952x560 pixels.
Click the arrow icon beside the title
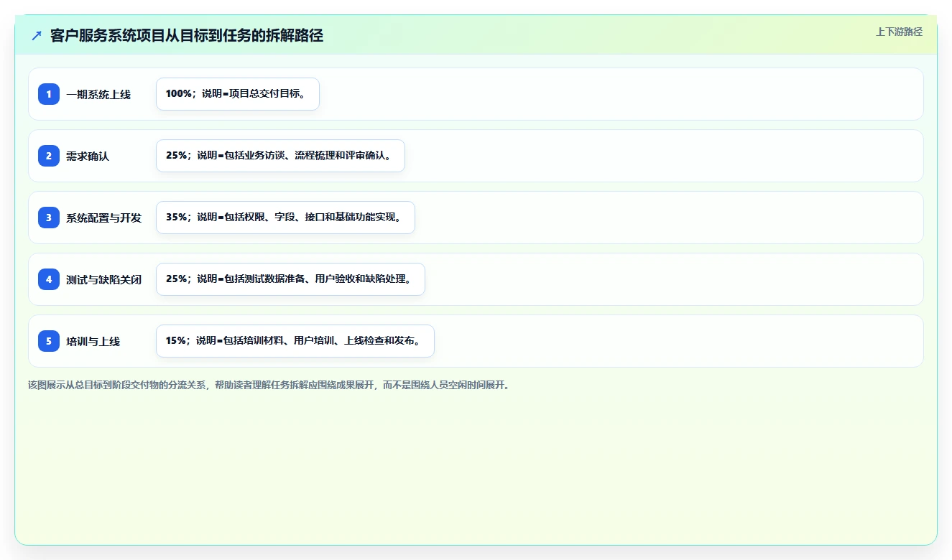point(37,36)
